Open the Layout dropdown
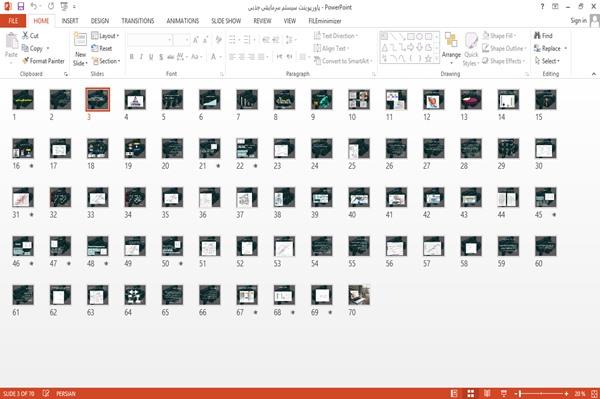Viewport: 600px width, 399px height. pos(105,36)
